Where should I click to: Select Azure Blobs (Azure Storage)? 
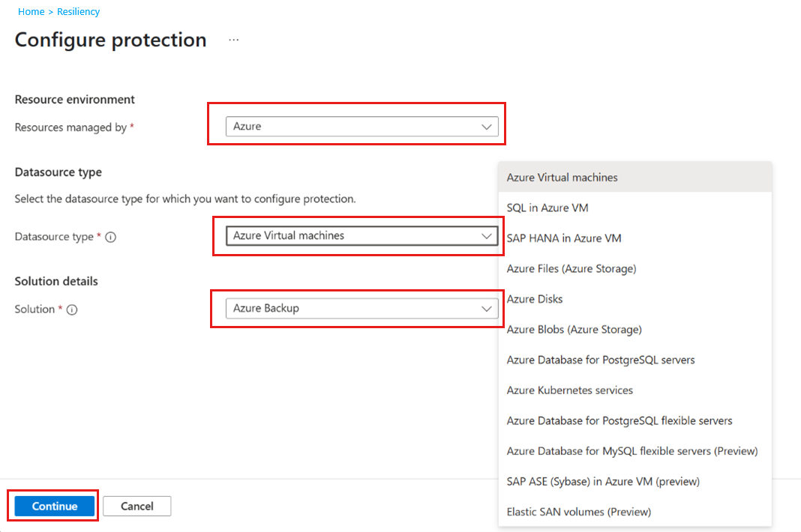pyautogui.click(x=635, y=329)
